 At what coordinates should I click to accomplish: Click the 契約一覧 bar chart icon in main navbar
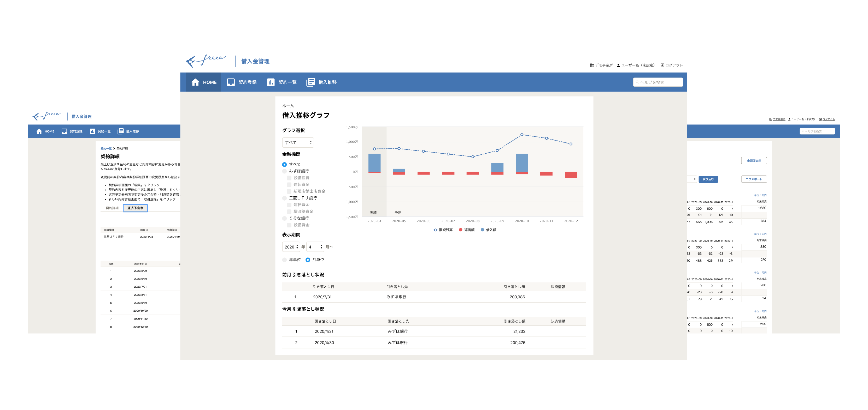271,82
